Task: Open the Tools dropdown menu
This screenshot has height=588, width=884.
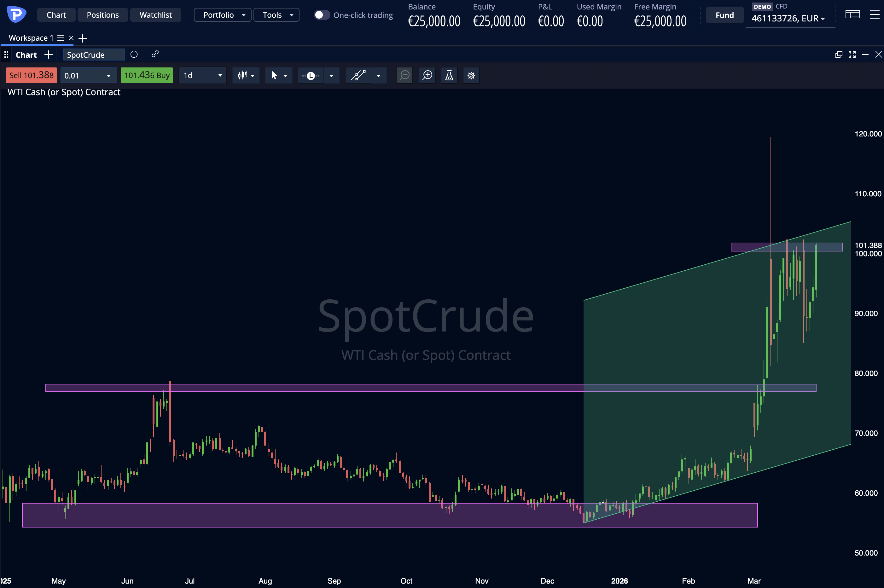Action: pos(276,15)
